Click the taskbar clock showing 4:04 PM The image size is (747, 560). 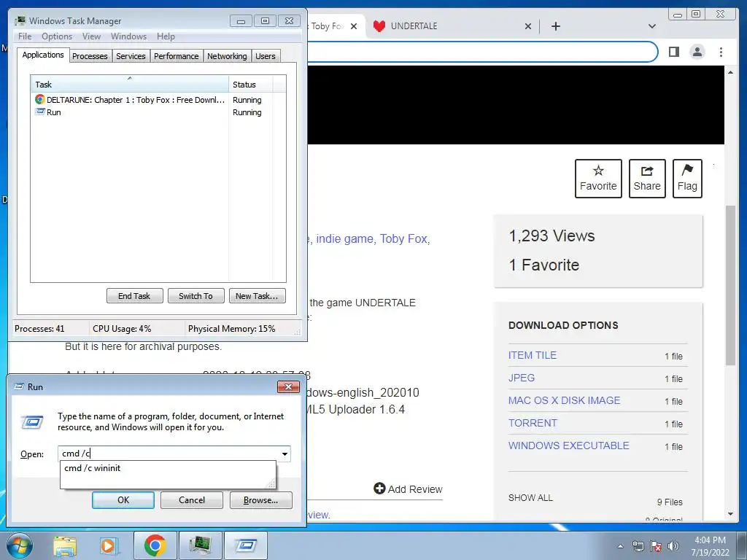(x=710, y=546)
